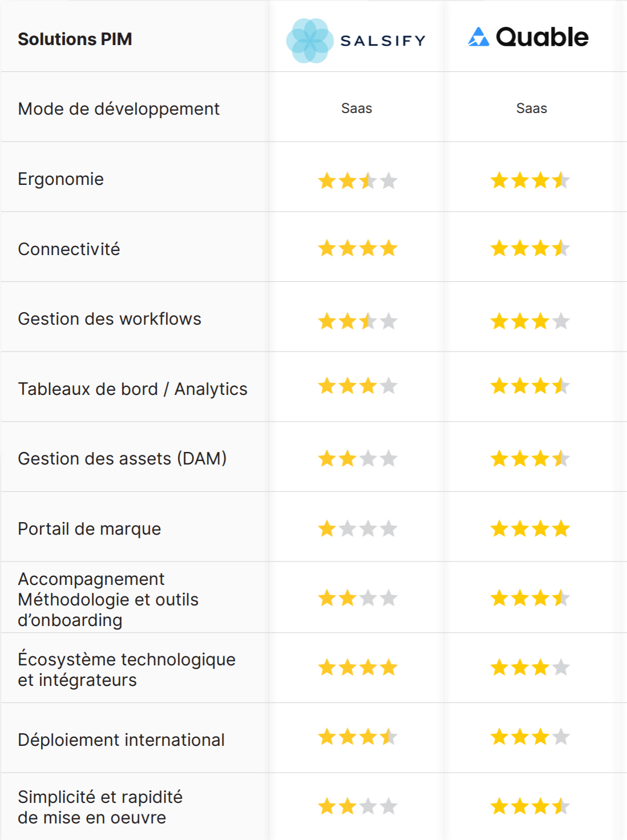Click the Quable logo

(528, 38)
